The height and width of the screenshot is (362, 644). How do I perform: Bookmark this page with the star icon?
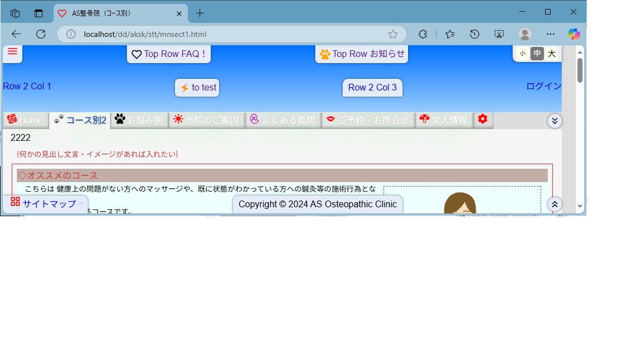coord(393,34)
